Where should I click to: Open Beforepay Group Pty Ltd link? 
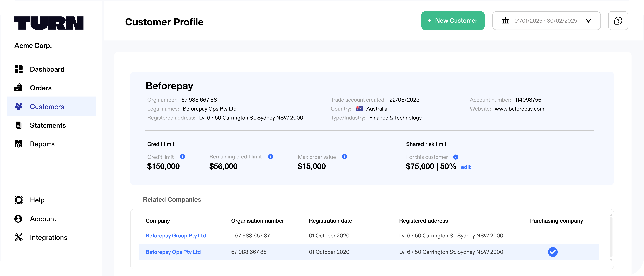[x=176, y=236]
